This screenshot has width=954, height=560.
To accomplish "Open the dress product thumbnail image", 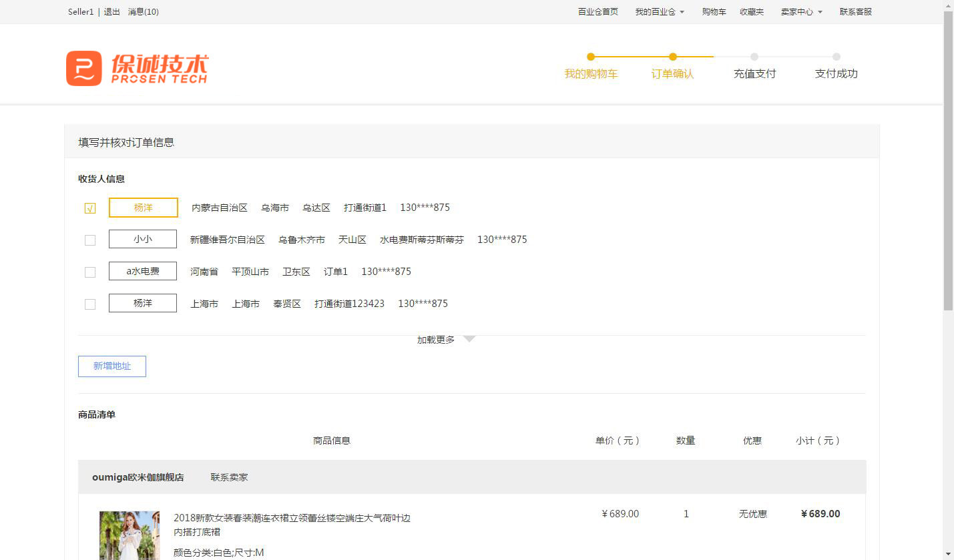I will click(130, 535).
